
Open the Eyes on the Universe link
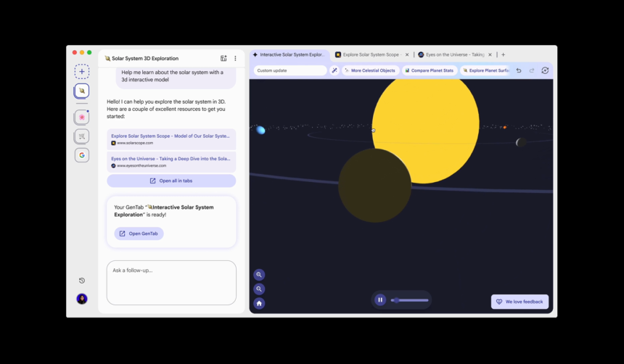171,162
